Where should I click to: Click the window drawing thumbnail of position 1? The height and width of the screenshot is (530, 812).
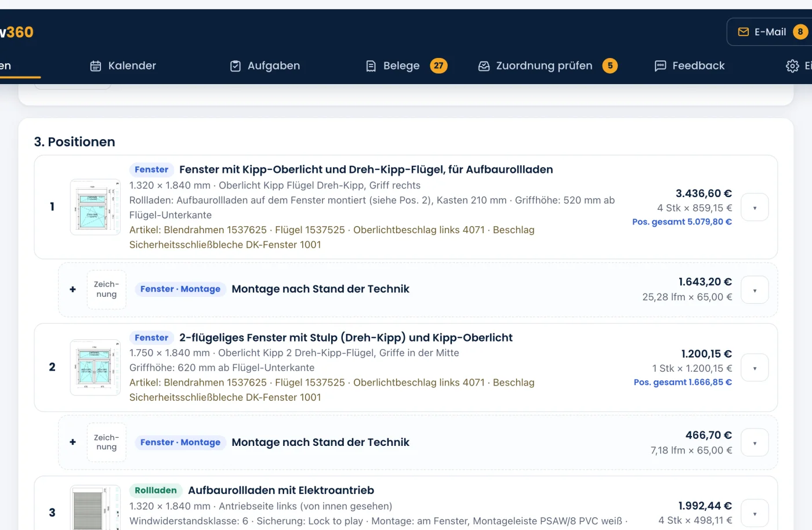pos(95,207)
